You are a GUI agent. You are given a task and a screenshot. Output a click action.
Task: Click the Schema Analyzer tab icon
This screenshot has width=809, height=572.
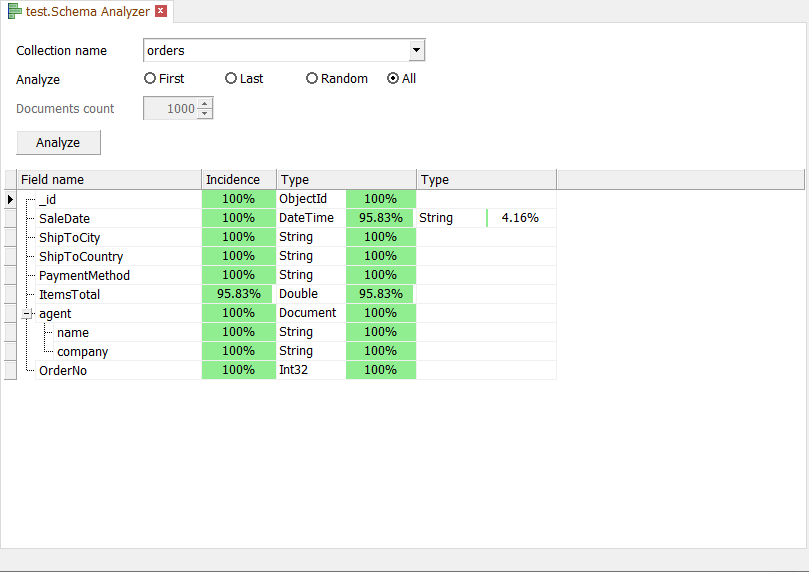pos(15,12)
